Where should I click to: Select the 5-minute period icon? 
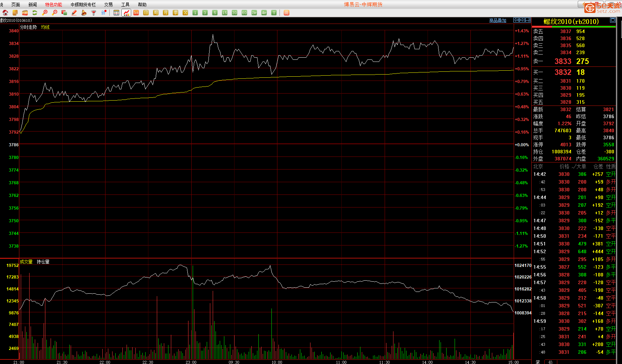(215, 13)
